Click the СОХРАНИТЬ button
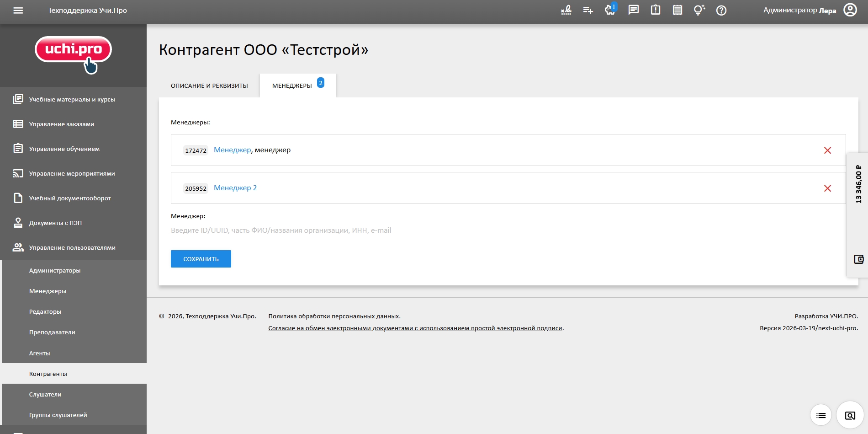Viewport: 868px width, 434px height. (201, 258)
